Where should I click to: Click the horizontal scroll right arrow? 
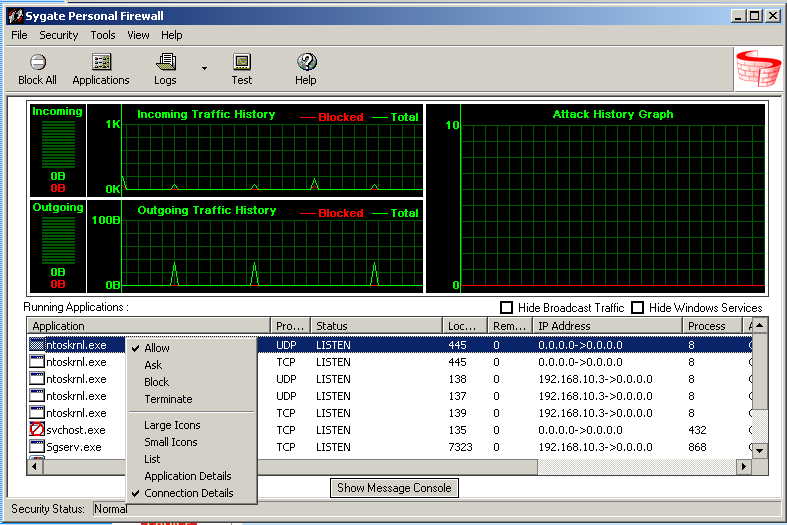point(744,467)
